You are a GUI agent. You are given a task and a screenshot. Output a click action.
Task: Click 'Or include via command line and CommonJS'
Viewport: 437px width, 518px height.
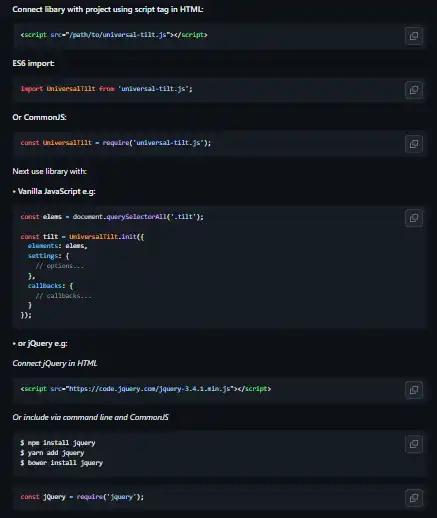click(x=90, y=417)
